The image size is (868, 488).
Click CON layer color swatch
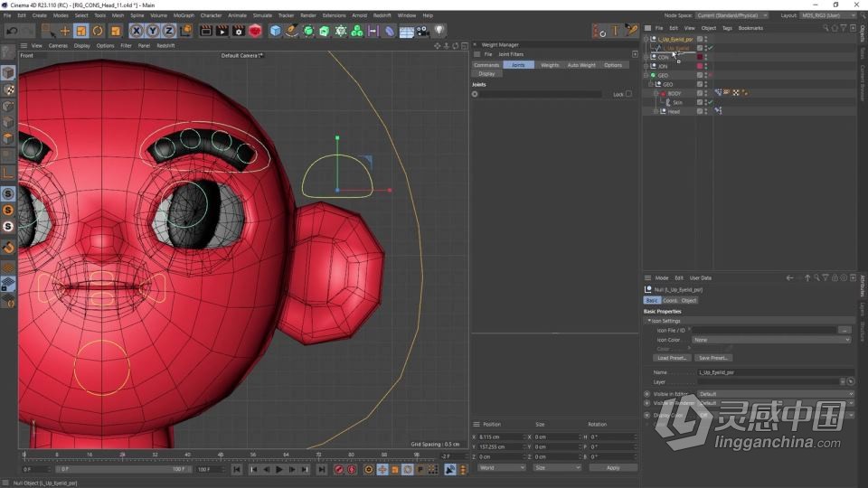click(x=700, y=57)
